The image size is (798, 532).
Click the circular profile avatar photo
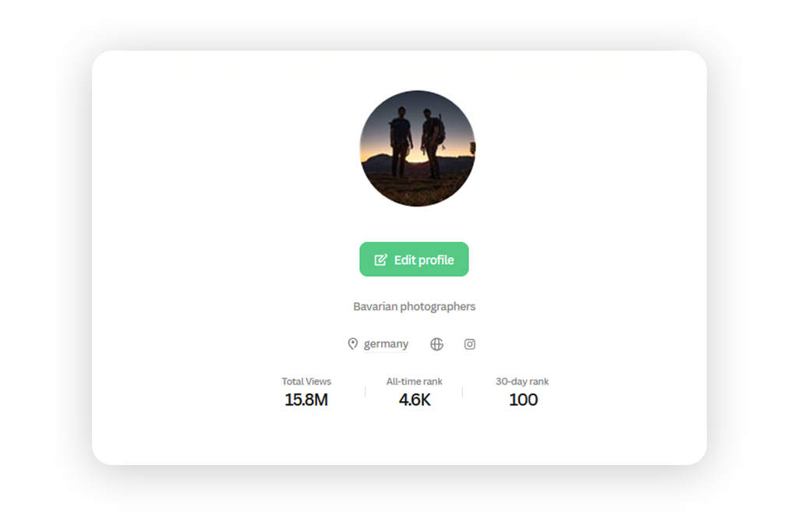(x=418, y=149)
